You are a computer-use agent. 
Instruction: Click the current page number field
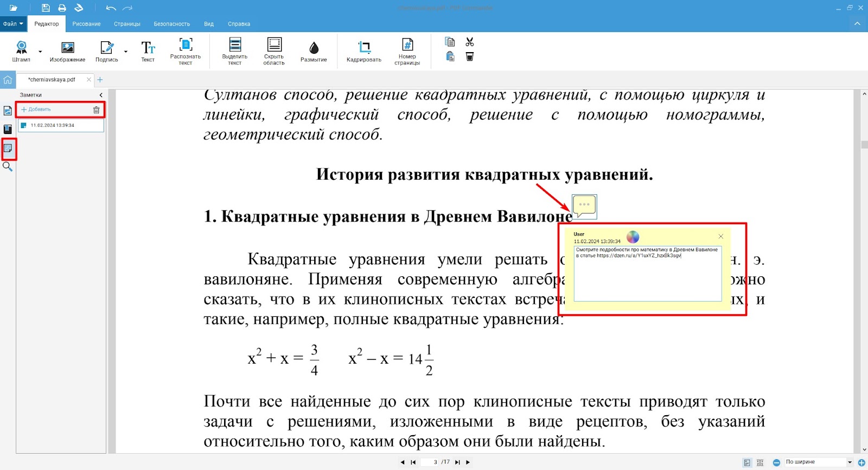pos(430,462)
